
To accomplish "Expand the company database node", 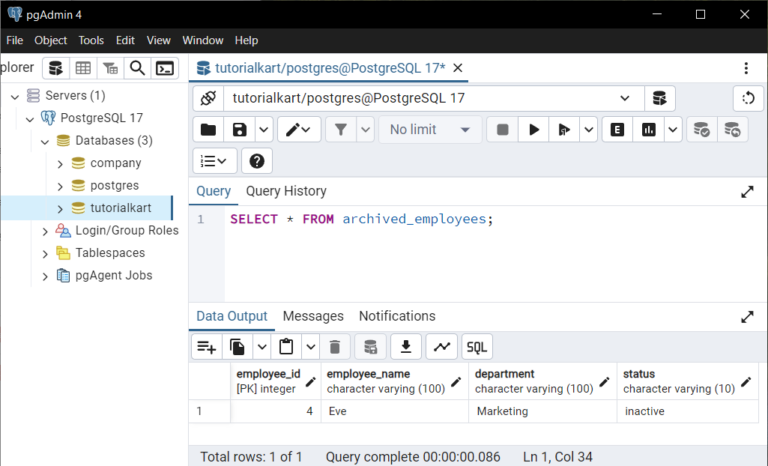I will coord(60,164).
